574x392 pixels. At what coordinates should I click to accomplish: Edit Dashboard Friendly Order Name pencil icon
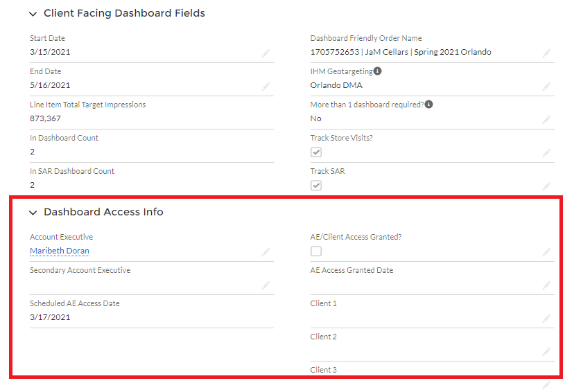tap(546, 53)
